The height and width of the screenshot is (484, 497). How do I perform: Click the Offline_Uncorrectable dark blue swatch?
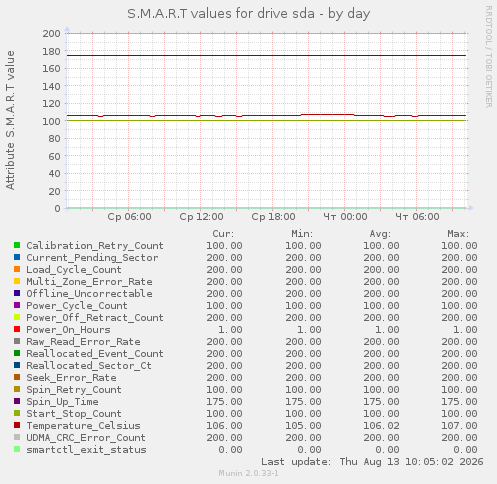click(x=17, y=293)
